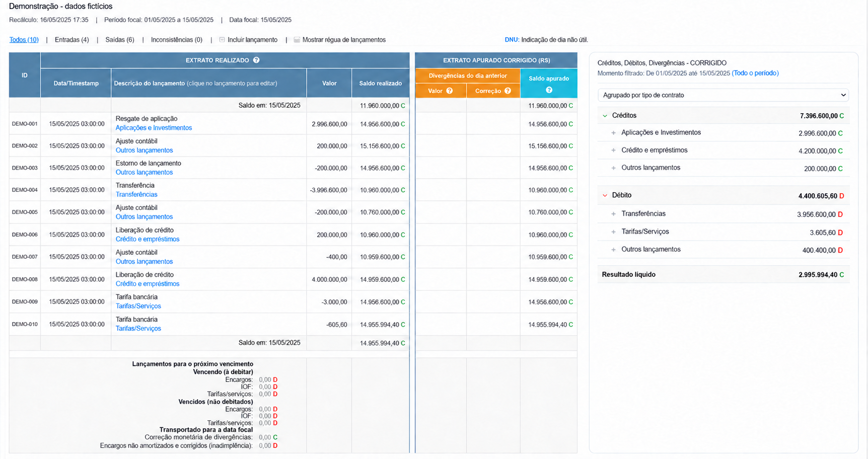Click Tarifa bancária description in DEMO-010 row

[136, 320]
